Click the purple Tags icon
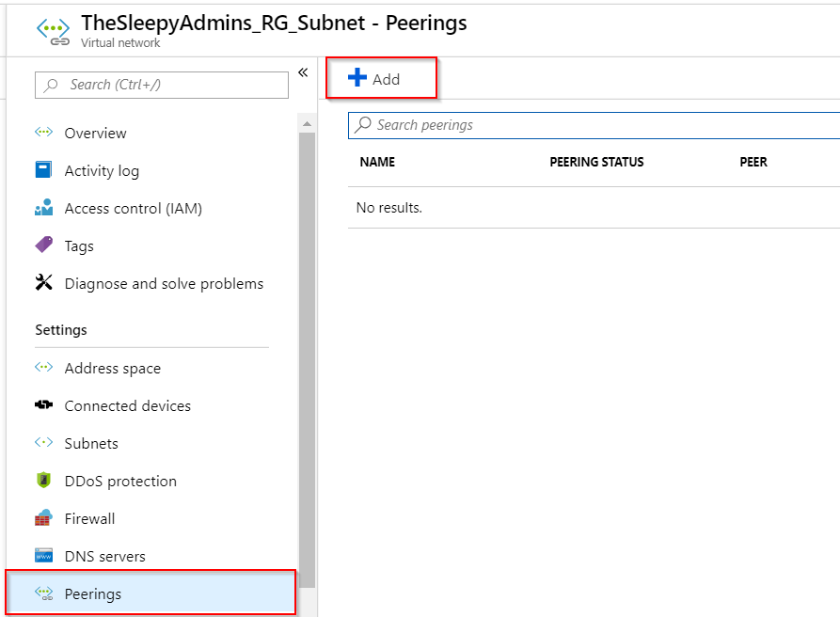Viewport: 840px width, 617px height. [x=43, y=245]
